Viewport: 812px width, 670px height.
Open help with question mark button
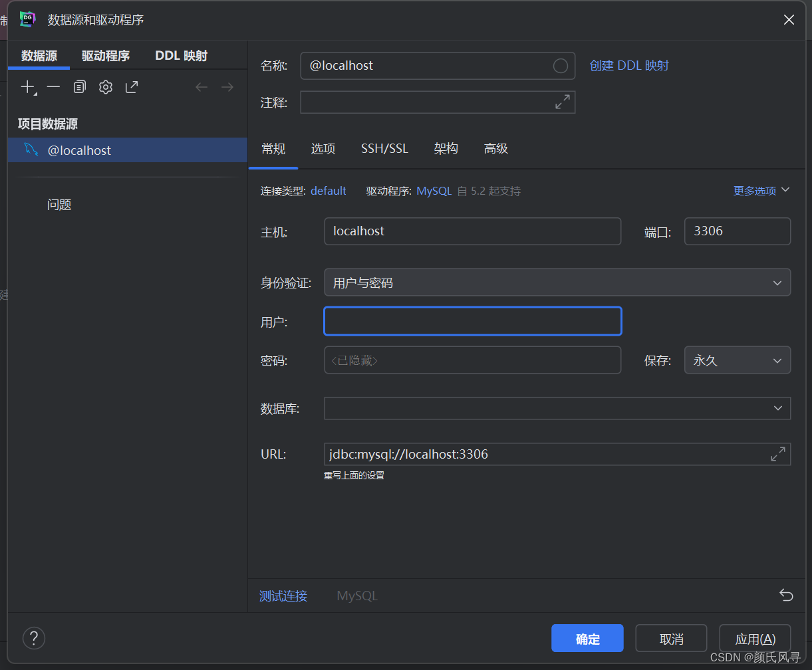point(34,638)
